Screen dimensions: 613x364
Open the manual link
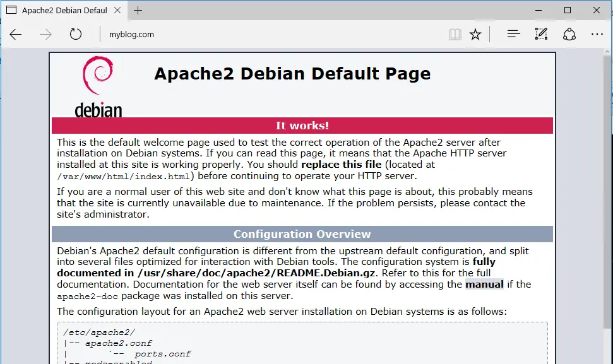point(484,285)
